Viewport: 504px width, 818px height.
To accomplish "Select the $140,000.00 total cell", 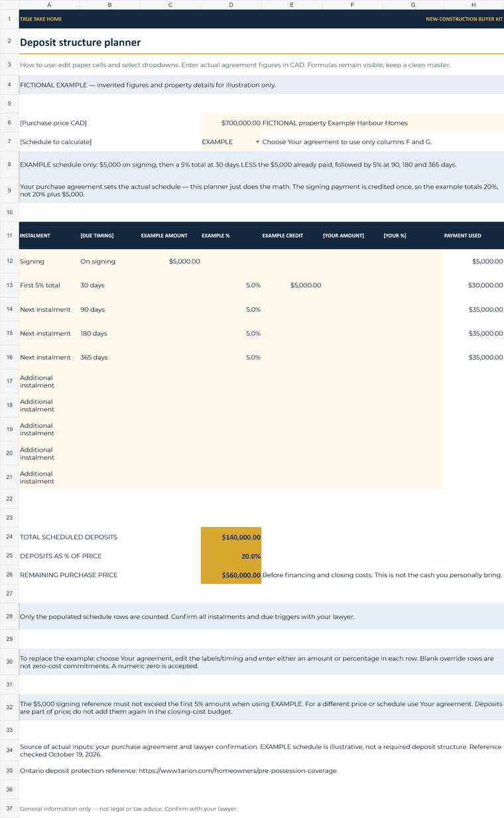I will tap(231, 537).
